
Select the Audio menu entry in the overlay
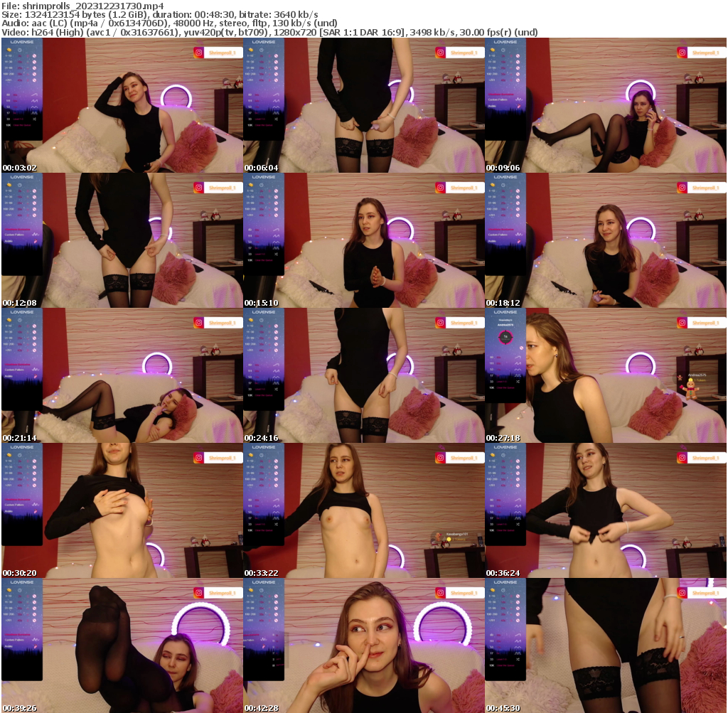click(8, 240)
